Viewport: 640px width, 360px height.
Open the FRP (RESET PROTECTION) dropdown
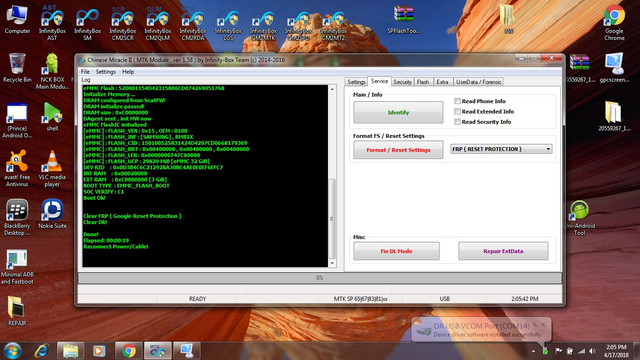coord(502,149)
